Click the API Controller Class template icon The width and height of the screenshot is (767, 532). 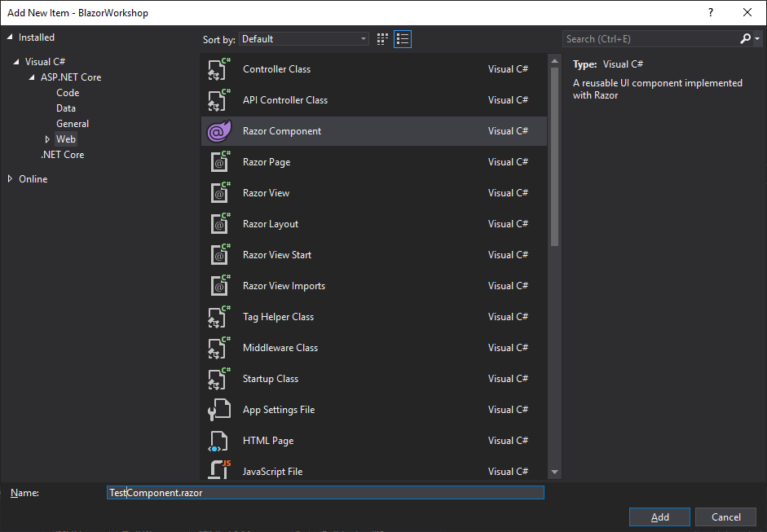[x=218, y=99]
